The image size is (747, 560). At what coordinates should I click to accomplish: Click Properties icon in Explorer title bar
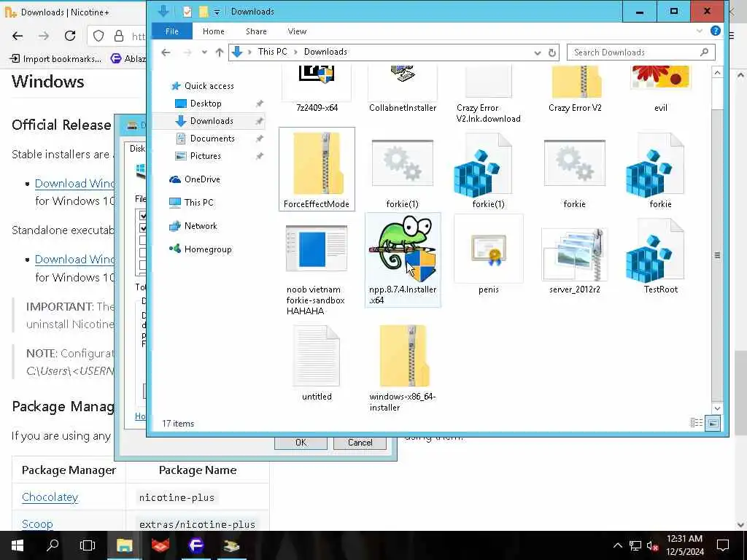point(187,12)
